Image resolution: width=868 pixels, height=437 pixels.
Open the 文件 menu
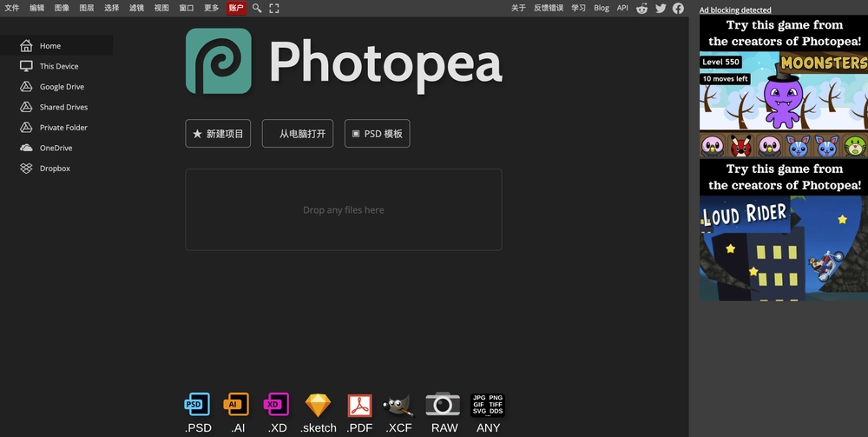[x=12, y=8]
